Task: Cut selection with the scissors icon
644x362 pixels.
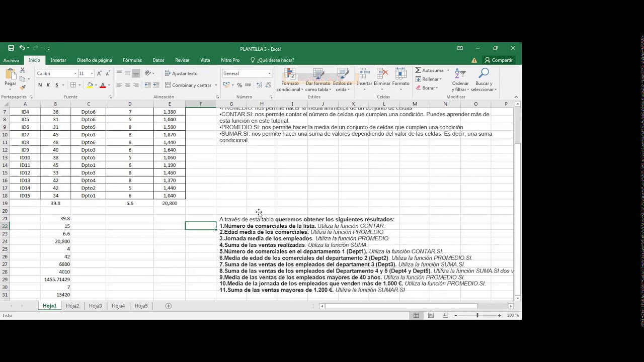Action: [22, 71]
